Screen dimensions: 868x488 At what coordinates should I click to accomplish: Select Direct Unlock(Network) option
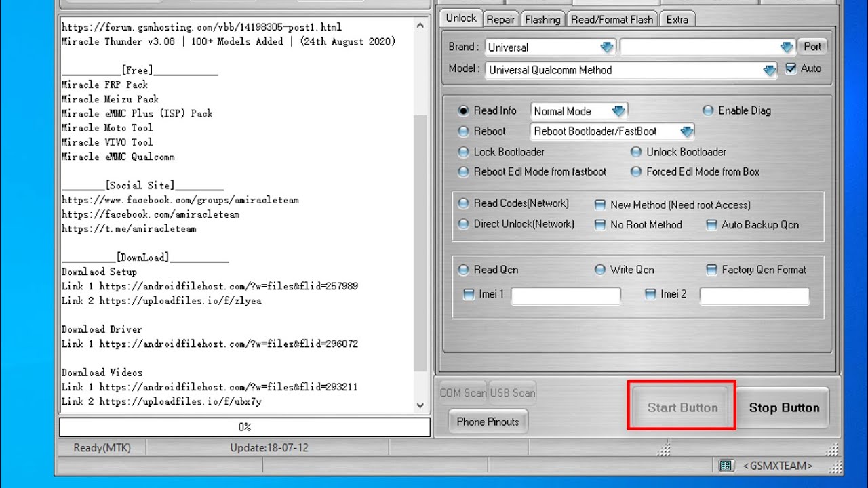point(464,224)
